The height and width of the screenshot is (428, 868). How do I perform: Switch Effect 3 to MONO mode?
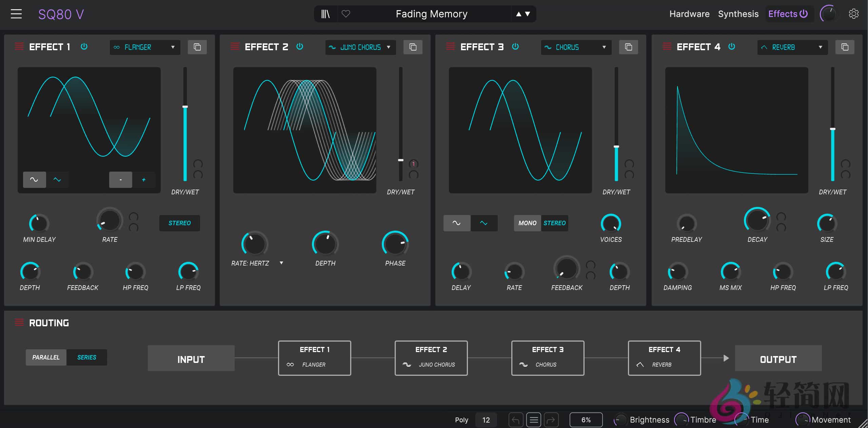(x=527, y=223)
